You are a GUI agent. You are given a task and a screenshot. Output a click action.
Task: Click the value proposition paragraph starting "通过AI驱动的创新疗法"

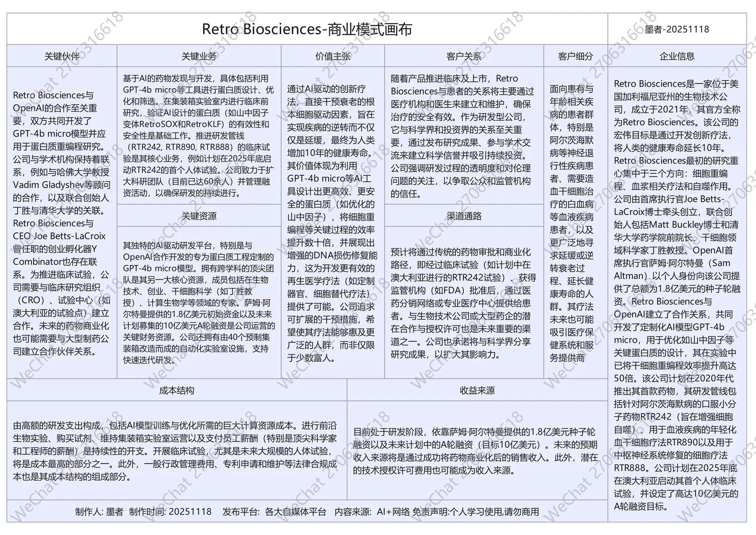[x=333, y=223]
